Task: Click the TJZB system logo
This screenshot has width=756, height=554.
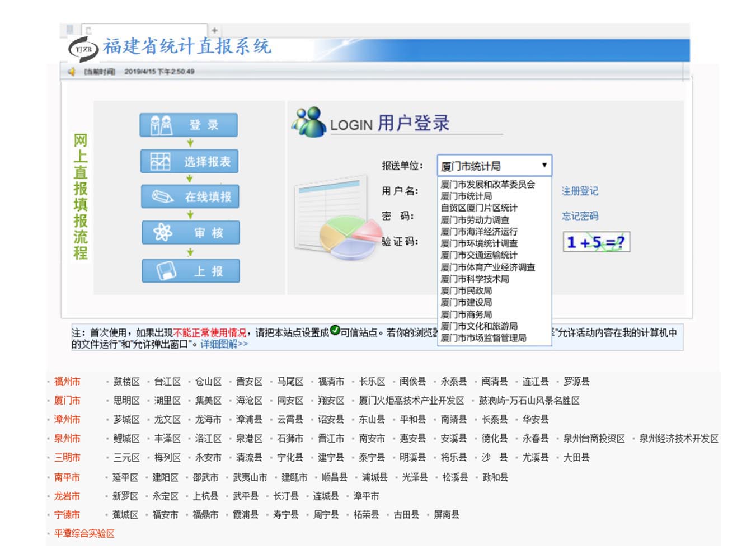Action: click(83, 49)
